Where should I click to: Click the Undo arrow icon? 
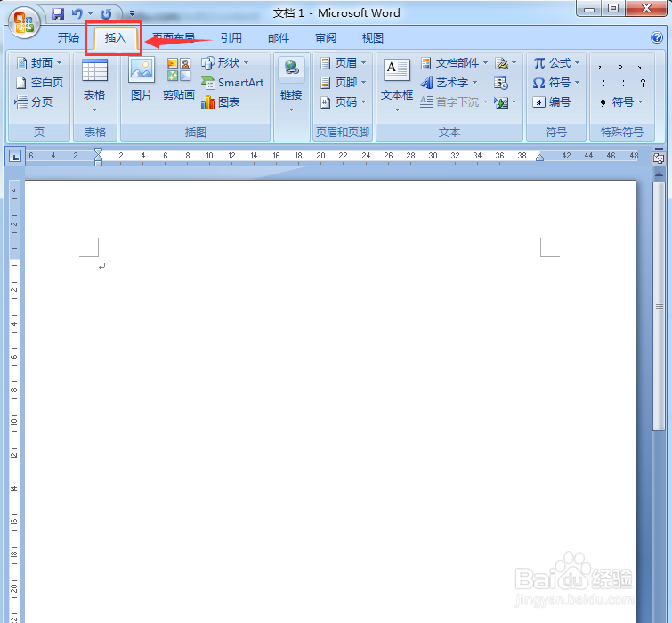77,14
